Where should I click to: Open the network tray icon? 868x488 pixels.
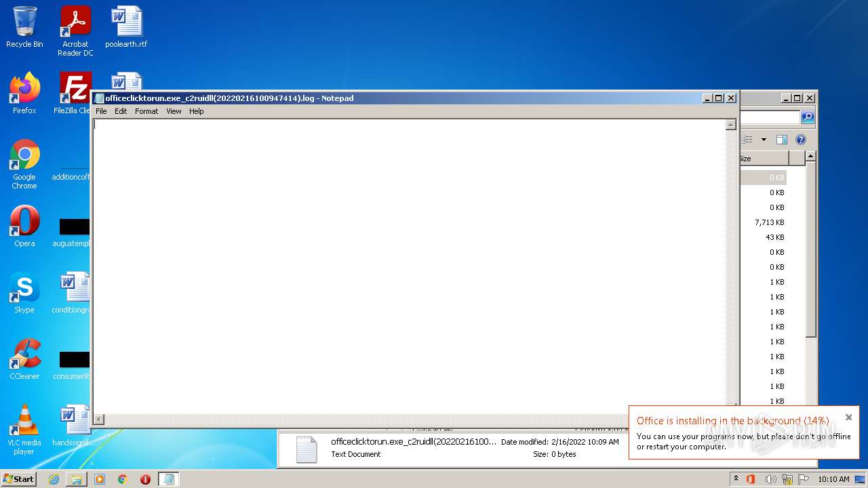click(x=787, y=479)
